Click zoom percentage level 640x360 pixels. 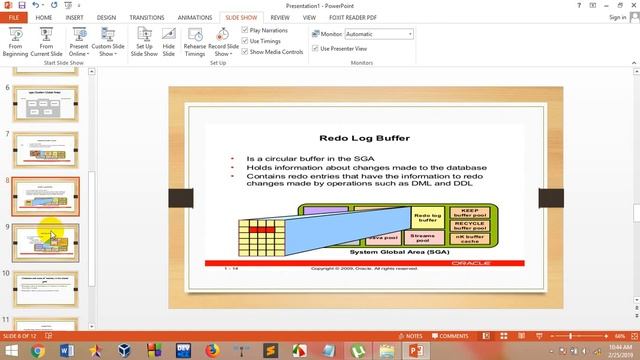pos(620,336)
